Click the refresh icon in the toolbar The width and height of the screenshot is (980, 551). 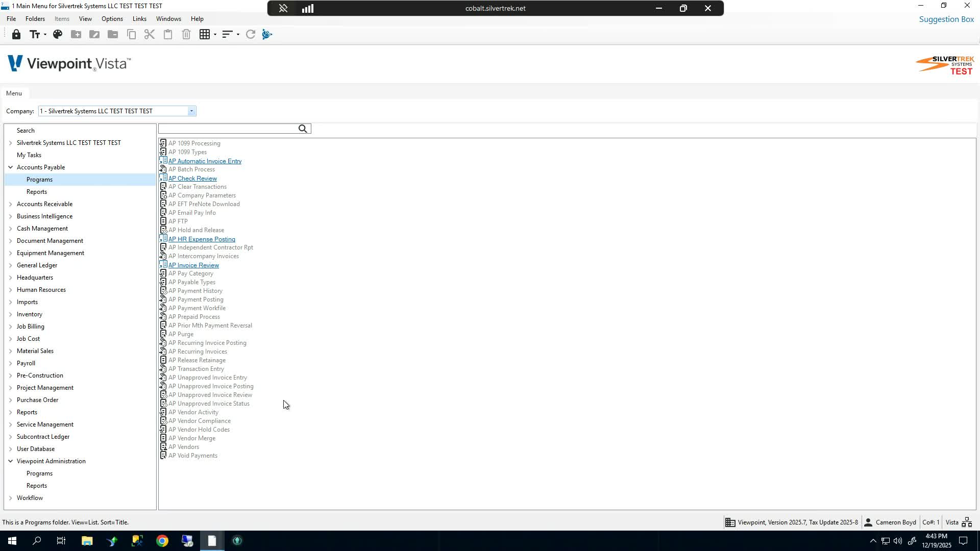tap(250, 34)
